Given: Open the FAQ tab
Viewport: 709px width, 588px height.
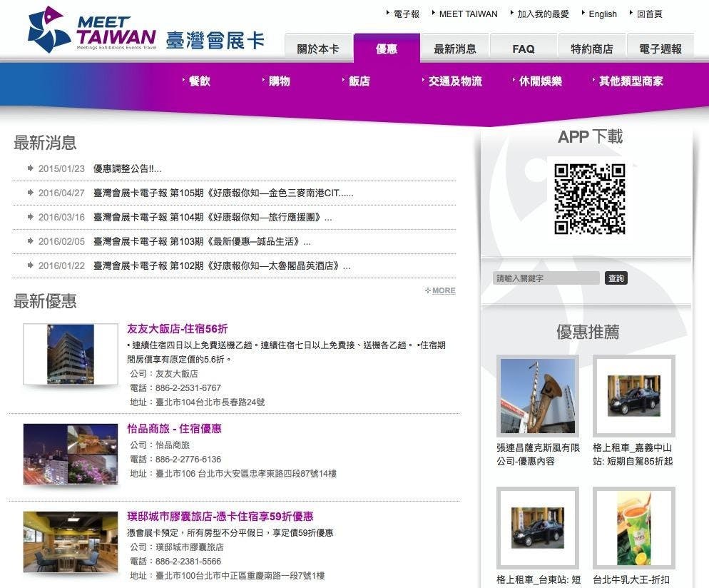Looking at the screenshot, I should tap(523, 48).
